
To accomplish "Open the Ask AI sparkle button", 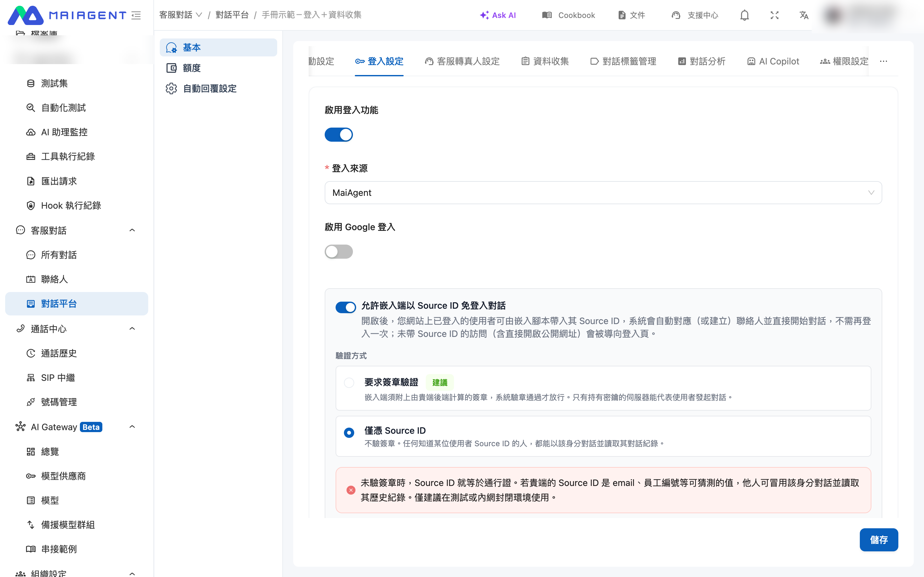I will pyautogui.click(x=498, y=15).
